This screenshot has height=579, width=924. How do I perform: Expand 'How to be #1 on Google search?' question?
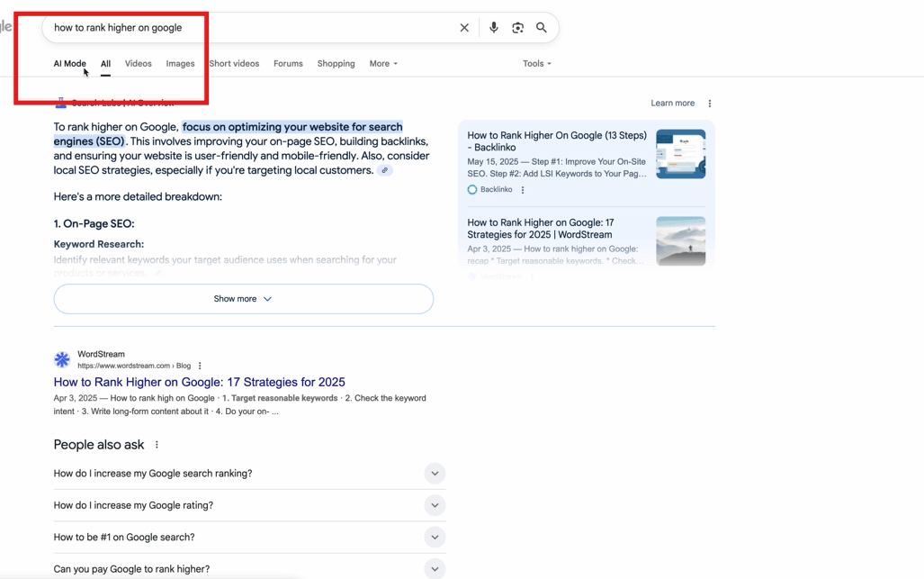(435, 538)
